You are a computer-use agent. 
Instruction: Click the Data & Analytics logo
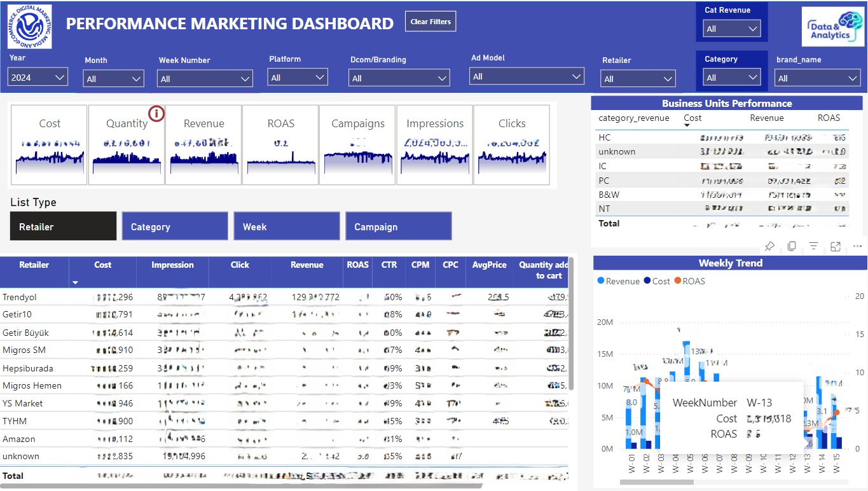pyautogui.click(x=833, y=27)
